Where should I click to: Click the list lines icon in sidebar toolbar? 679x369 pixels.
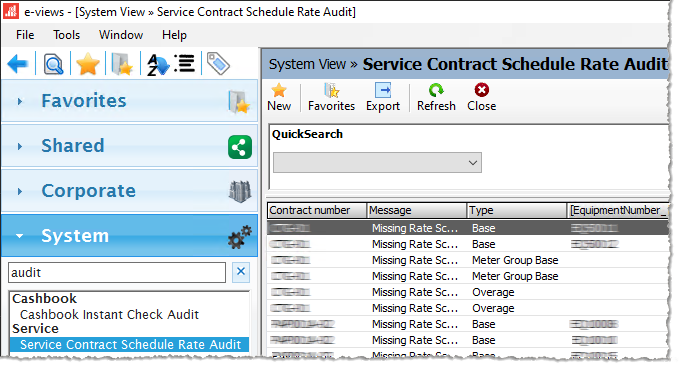coord(185,64)
